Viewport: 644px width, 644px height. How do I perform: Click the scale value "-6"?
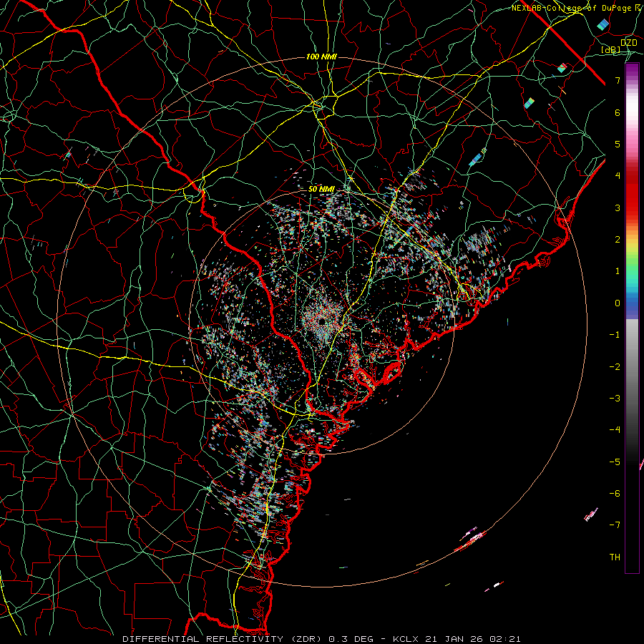(615, 494)
